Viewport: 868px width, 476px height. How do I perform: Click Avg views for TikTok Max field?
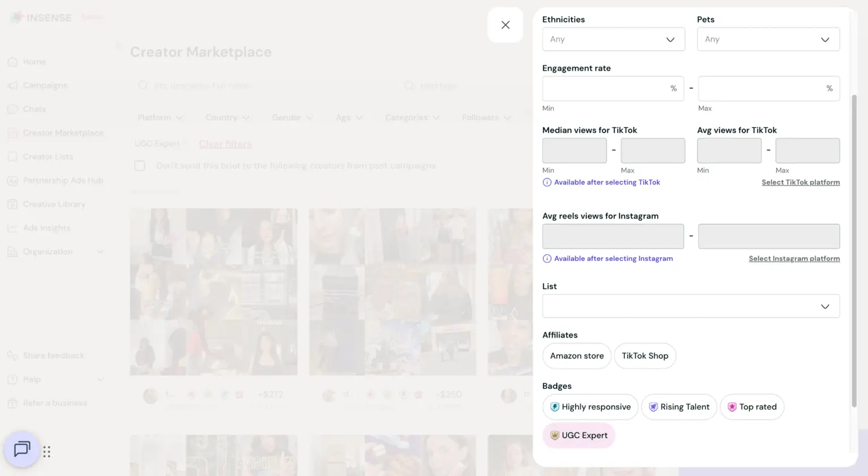point(808,151)
